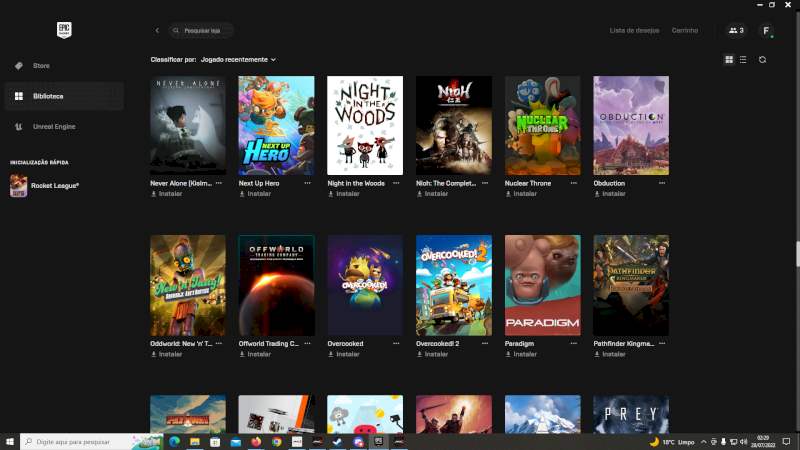
Task: Open options menu for Overcooked
Action: (x=396, y=344)
